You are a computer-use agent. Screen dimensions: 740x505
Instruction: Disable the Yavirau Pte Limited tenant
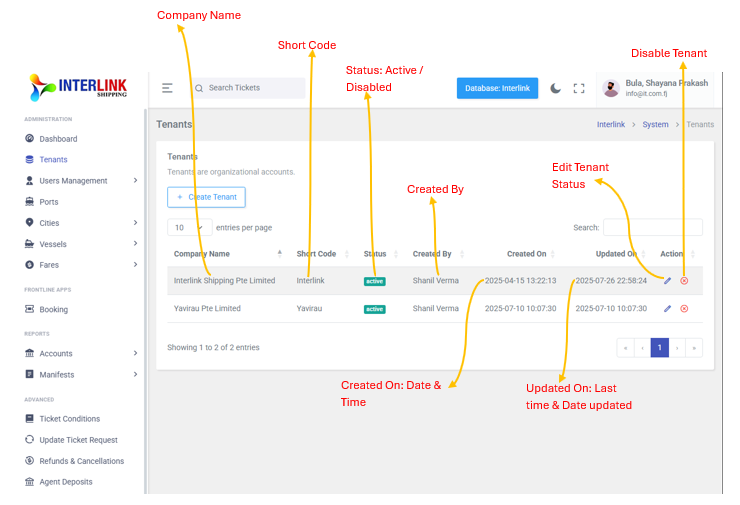point(684,309)
